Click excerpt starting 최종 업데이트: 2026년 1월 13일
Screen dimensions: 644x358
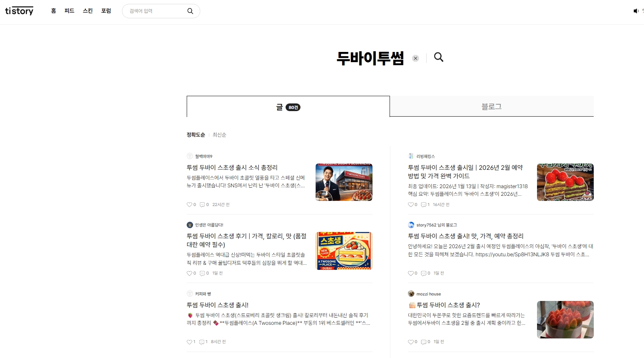pyautogui.click(x=468, y=190)
